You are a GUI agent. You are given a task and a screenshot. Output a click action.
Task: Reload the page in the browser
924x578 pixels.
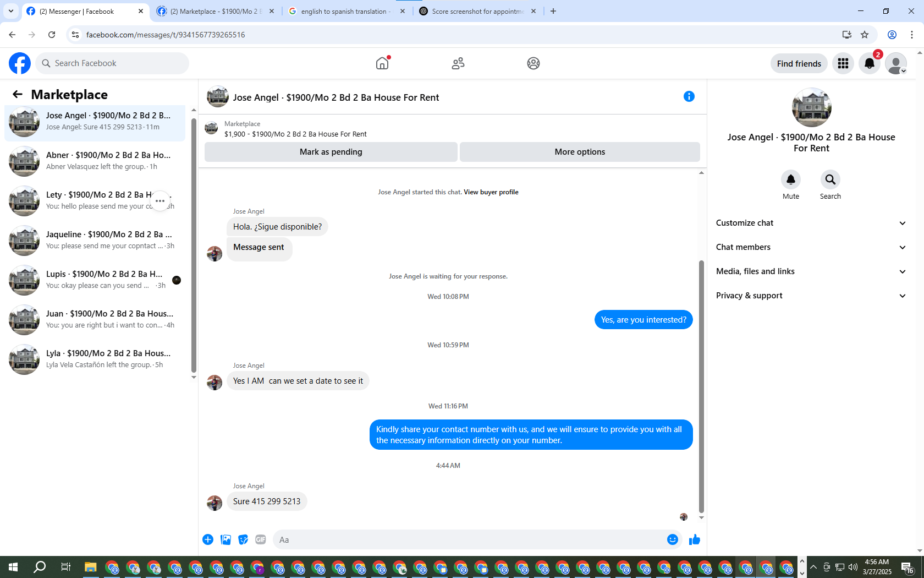point(52,35)
